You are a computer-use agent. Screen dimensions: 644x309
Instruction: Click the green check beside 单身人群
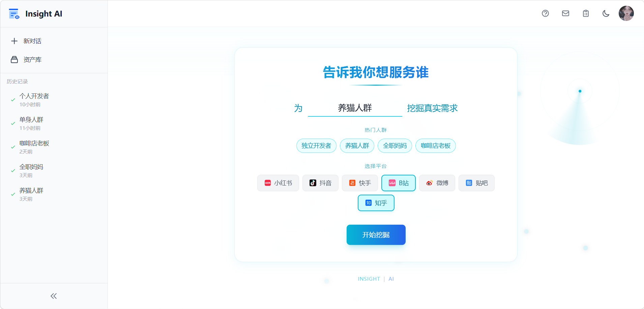click(13, 123)
